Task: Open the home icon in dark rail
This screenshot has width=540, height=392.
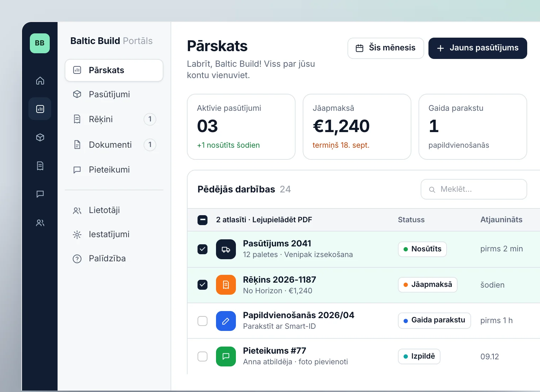Action: point(40,81)
